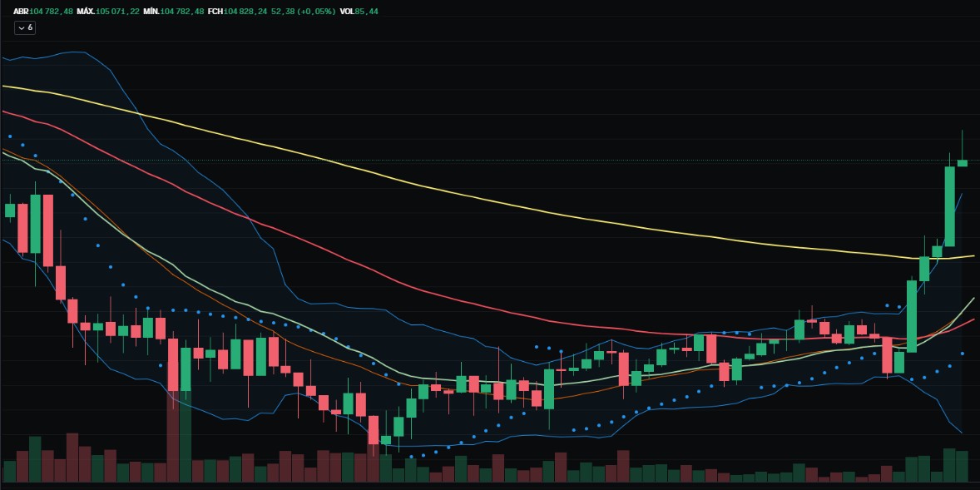
Task: Click the latest small green candle
Action: pos(962,163)
